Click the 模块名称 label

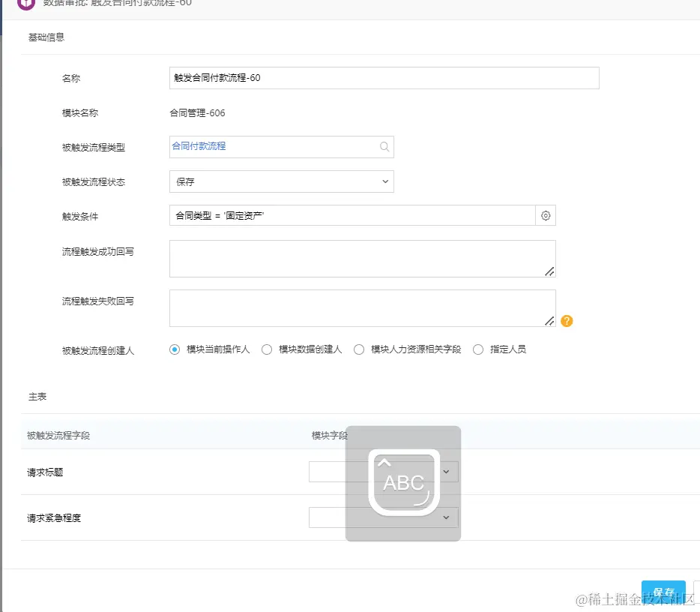(x=80, y=113)
